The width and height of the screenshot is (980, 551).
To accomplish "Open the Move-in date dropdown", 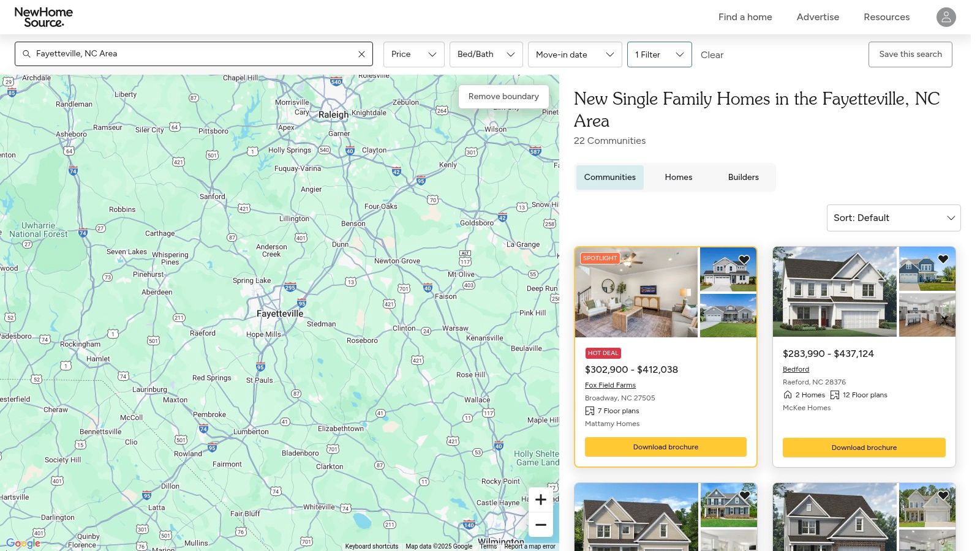I will pos(575,54).
